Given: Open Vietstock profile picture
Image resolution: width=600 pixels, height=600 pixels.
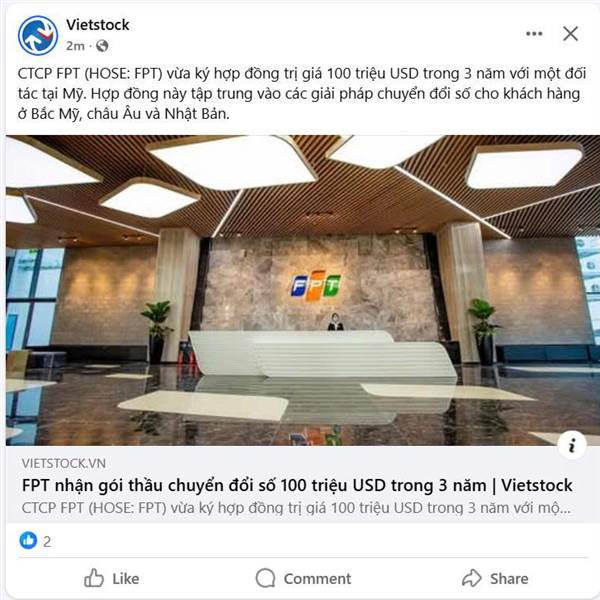Looking at the screenshot, I should pyautogui.click(x=38, y=36).
